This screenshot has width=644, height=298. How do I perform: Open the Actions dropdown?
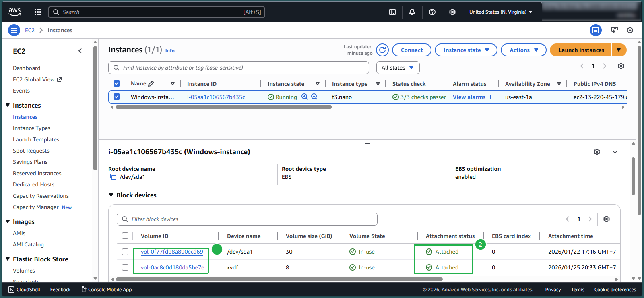tap(524, 50)
